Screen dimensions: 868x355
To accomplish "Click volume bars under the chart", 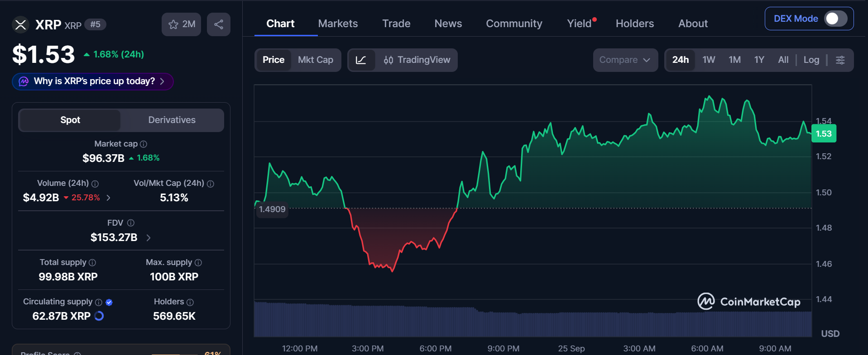I will tap(532, 320).
